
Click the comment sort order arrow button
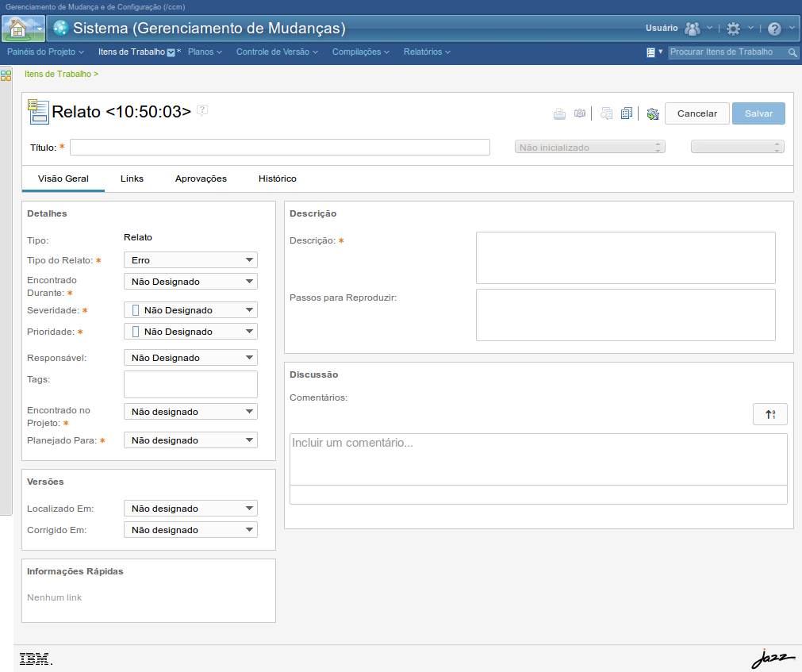769,414
